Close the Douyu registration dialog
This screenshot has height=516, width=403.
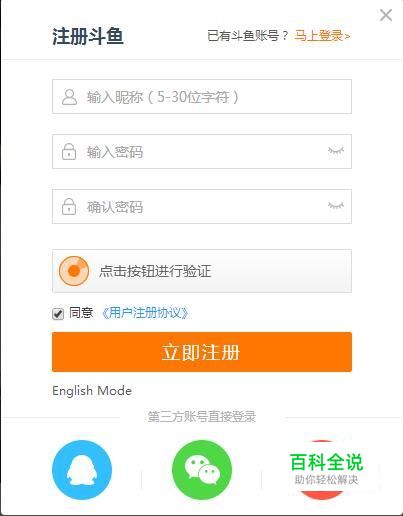coord(386,15)
